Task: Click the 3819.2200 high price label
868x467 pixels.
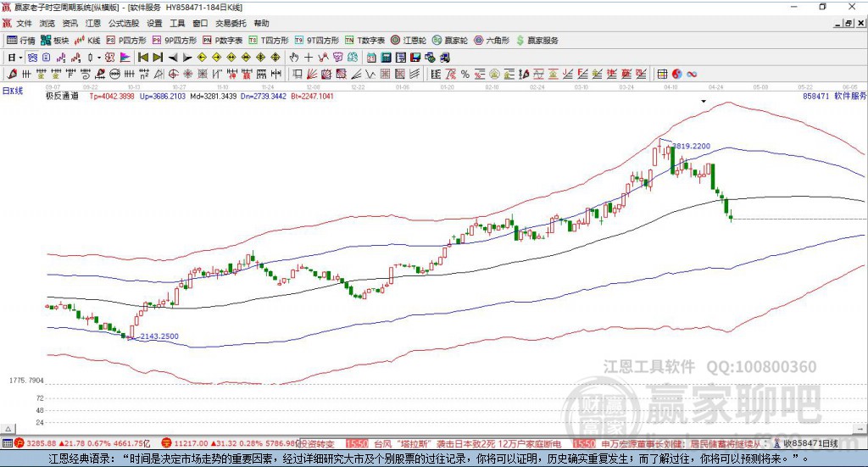Action: (x=691, y=146)
